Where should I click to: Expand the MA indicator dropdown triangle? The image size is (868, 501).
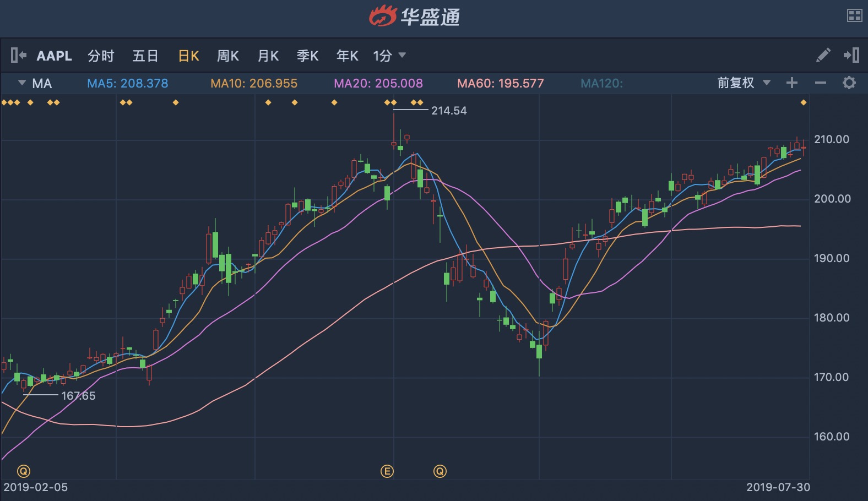pyautogui.click(x=22, y=83)
